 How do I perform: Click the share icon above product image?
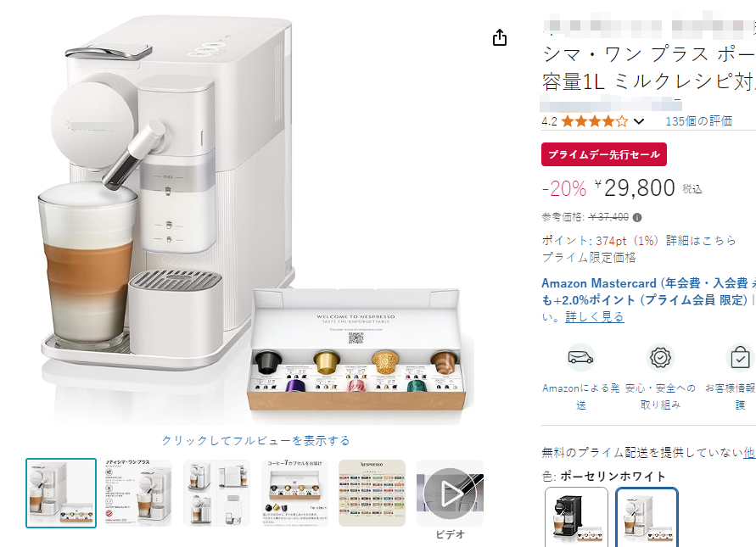(500, 37)
